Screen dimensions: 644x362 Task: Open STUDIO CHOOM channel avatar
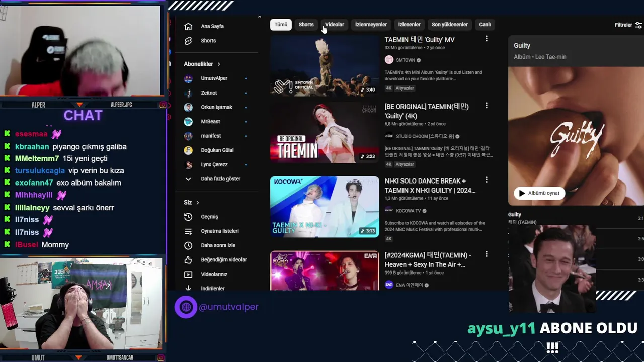pyautogui.click(x=389, y=136)
